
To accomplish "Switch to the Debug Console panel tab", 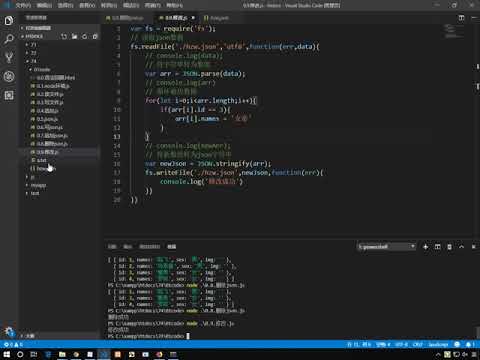I will pos(150,247).
